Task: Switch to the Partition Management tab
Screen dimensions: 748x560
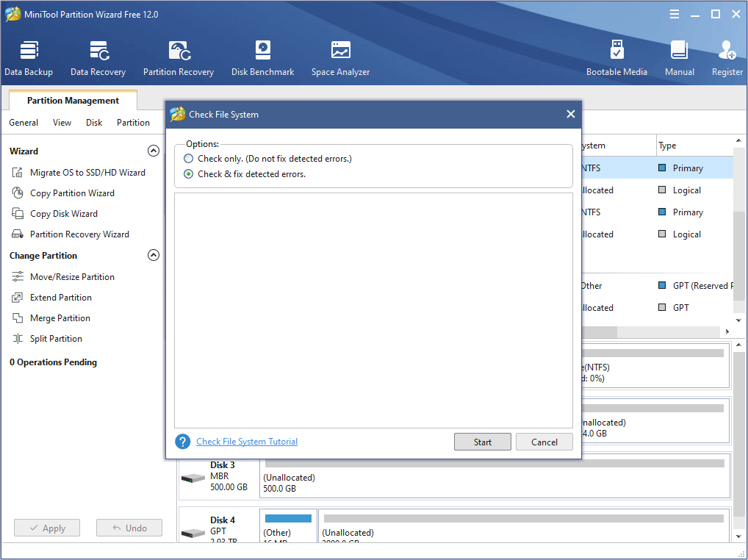Action: (73, 100)
